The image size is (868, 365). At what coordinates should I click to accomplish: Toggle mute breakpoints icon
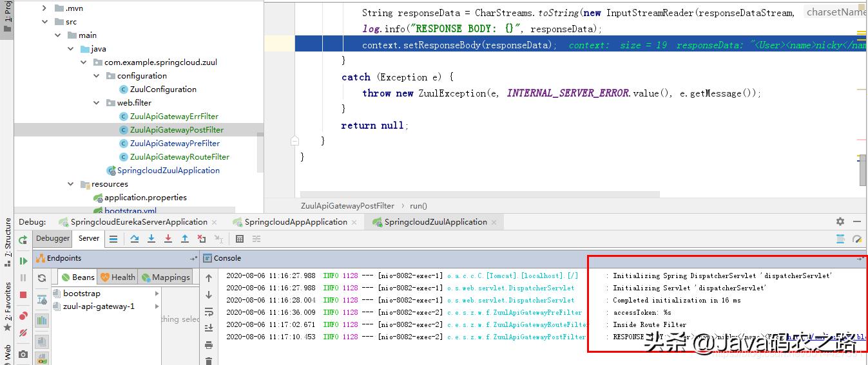click(23, 333)
